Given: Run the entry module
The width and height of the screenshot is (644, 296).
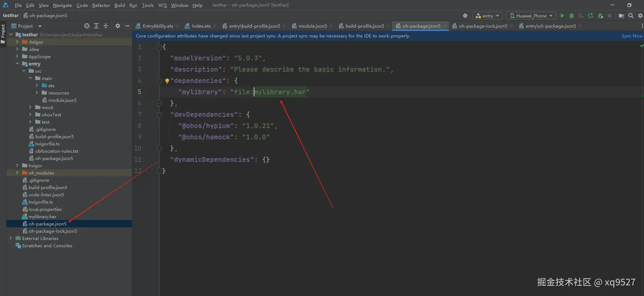Looking at the screenshot, I should point(562,16).
